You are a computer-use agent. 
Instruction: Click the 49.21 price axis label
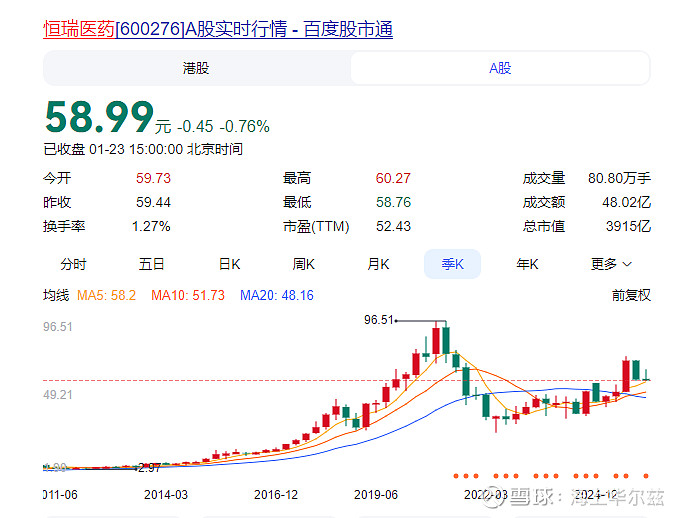click(x=58, y=395)
